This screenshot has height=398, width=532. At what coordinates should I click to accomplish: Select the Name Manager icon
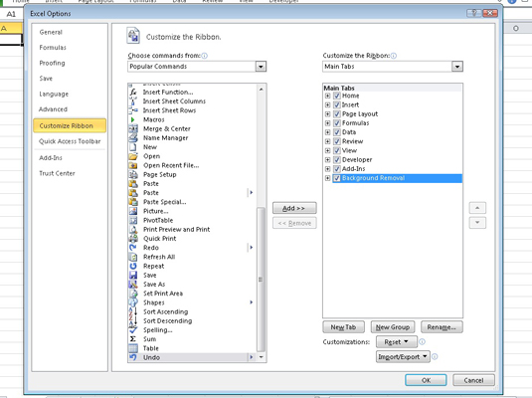[133, 138]
